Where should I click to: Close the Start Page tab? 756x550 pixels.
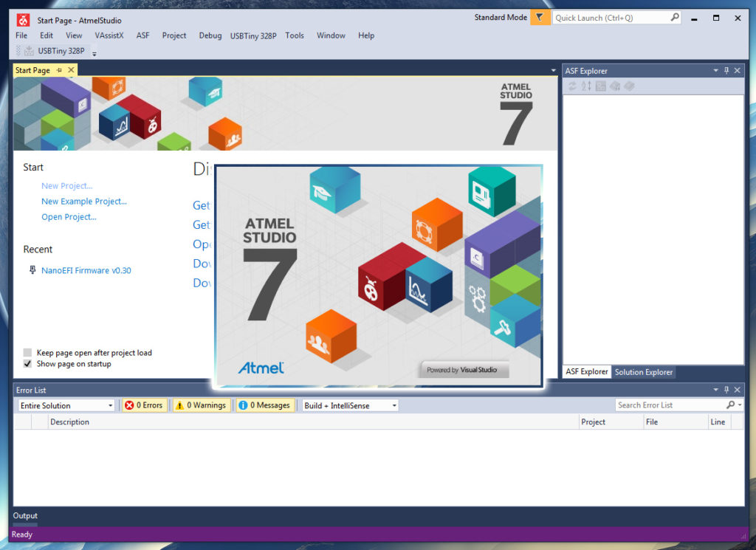coord(71,70)
